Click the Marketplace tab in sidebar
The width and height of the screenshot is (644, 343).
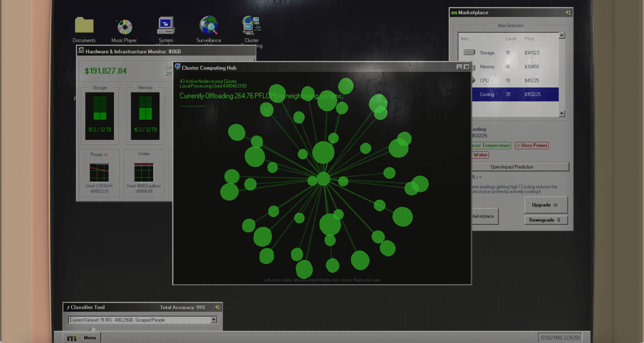point(482,216)
